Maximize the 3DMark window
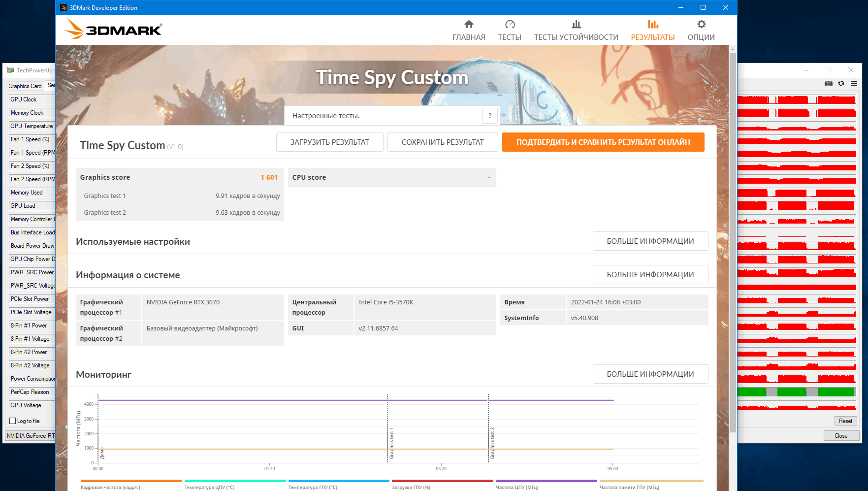Viewport: 868px width, 491px height. coord(703,7)
